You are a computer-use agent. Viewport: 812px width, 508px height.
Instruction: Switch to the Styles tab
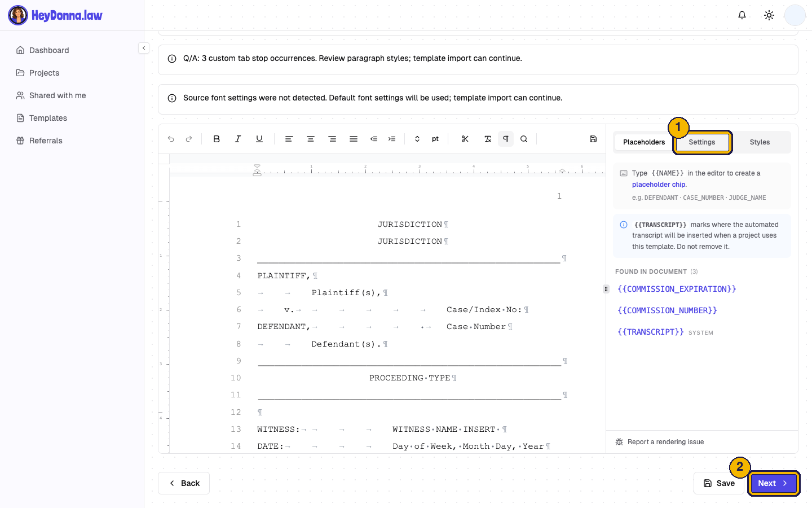[760, 142]
